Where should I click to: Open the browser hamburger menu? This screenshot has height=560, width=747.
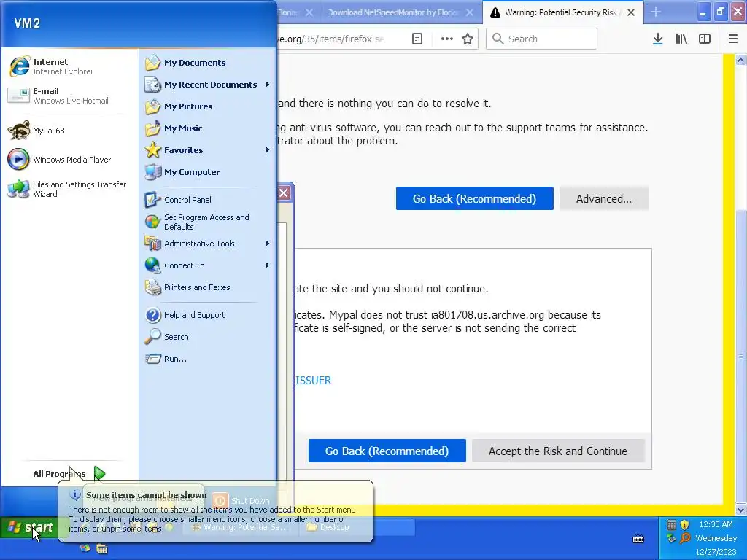pyautogui.click(x=733, y=39)
